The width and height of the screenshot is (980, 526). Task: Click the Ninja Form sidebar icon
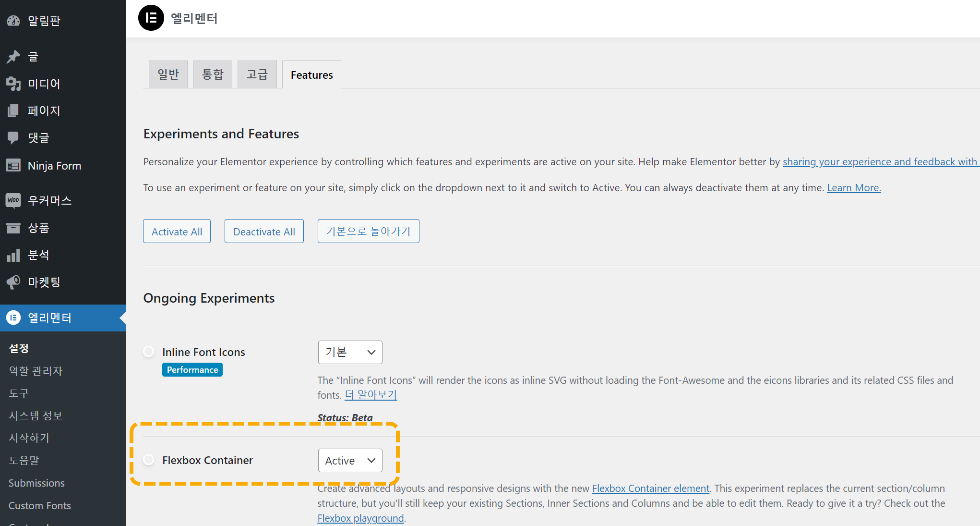[x=13, y=166]
